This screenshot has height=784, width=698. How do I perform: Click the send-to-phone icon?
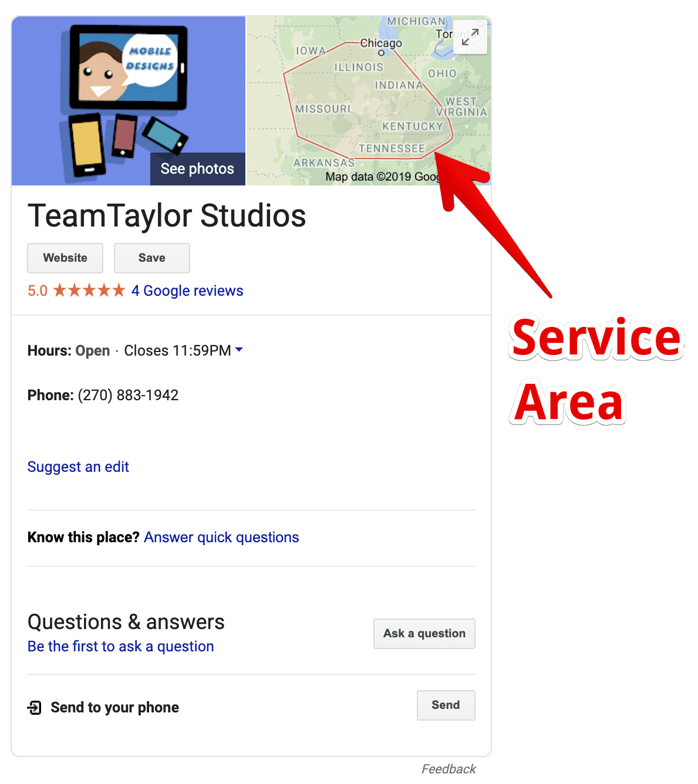point(35,708)
